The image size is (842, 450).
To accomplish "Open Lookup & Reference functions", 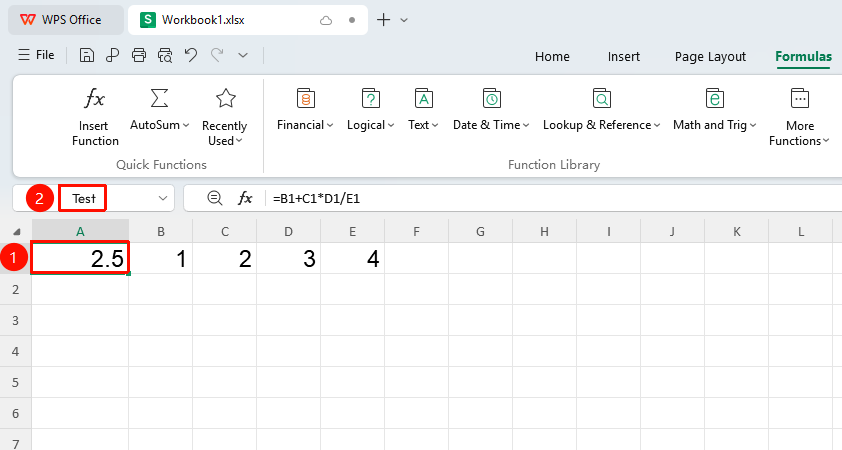I will [601, 111].
